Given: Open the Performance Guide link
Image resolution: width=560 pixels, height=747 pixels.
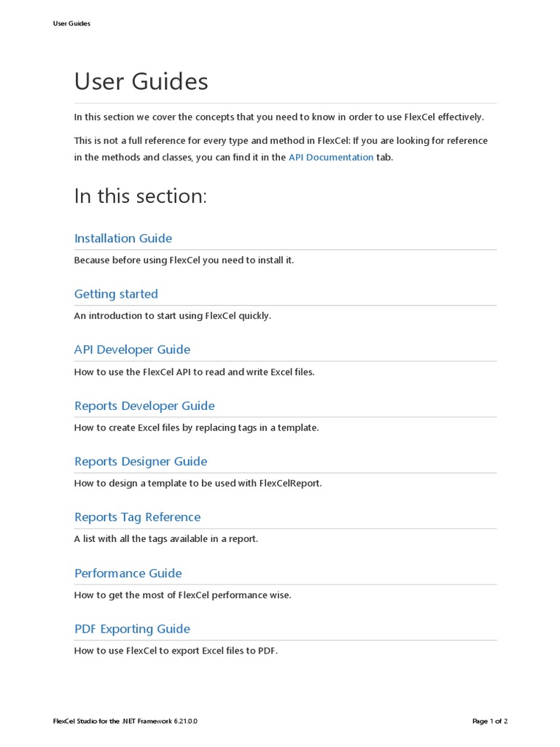Looking at the screenshot, I should (x=128, y=573).
